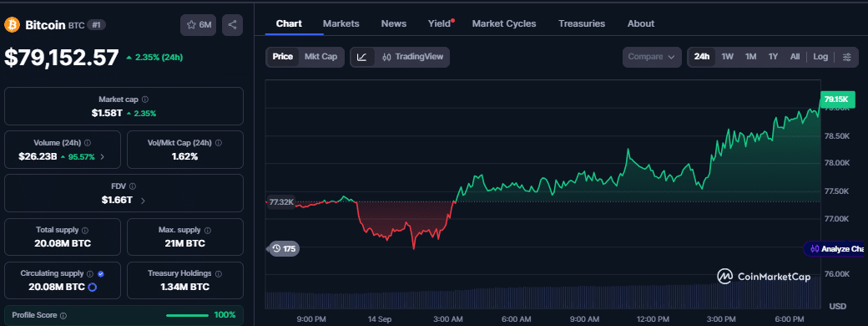Viewport: 868px width, 326px height.
Task: Click the FDV info icon
Action: click(x=133, y=187)
